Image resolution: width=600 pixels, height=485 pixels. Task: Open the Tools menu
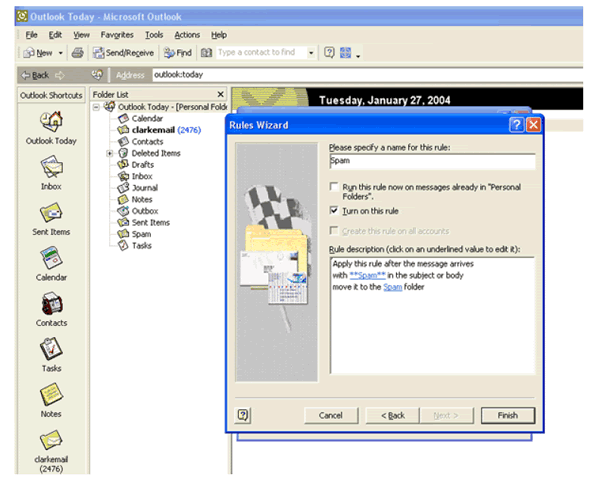tap(154, 35)
